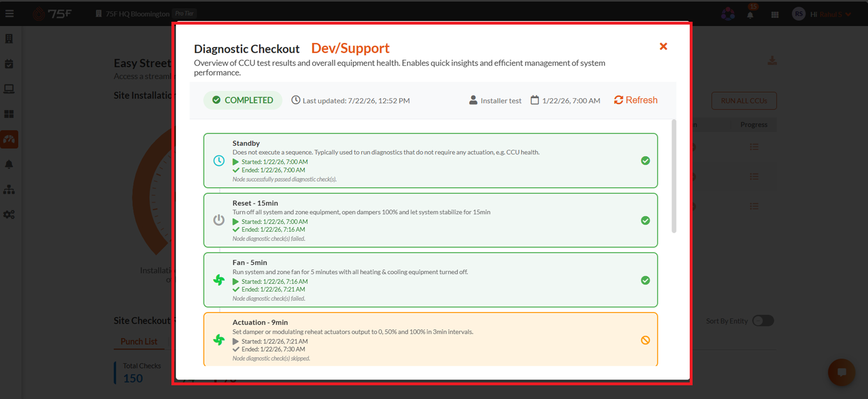The width and height of the screenshot is (868, 399).
Task: Select the Reset - 15min card title
Action: 255,203
